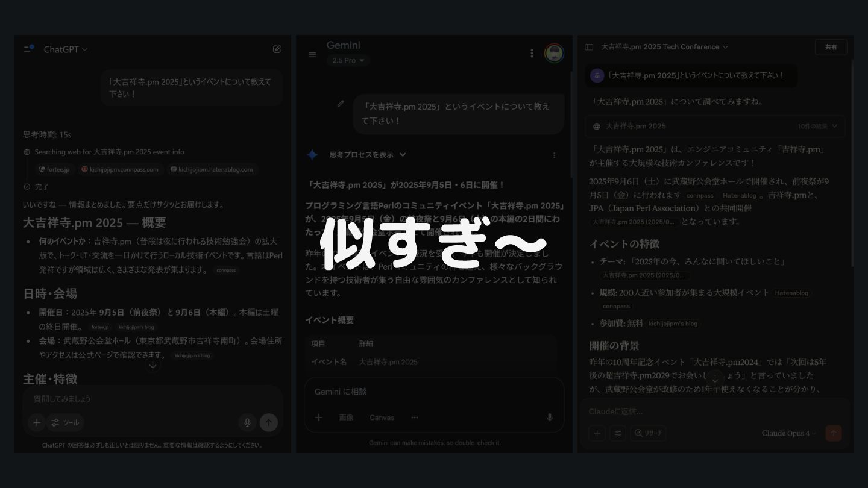Click the Gemini microphone icon
The width and height of the screenshot is (868, 488).
(x=549, y=417)
